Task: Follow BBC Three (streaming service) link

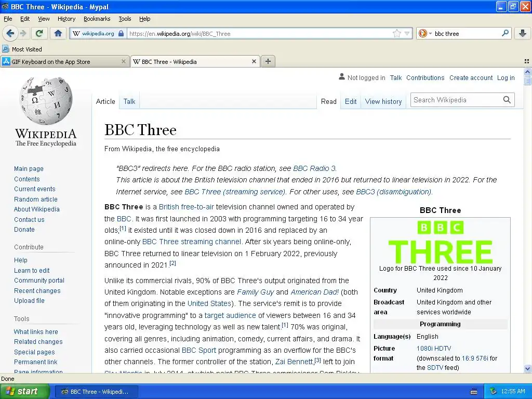Action: (x=235, y=192)
